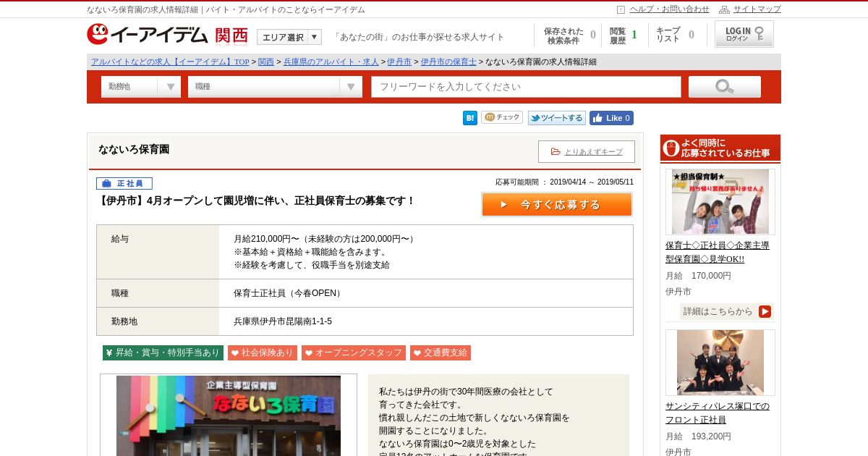The width and height of the screenshot is (868, 456).
Task: Click 詳細はこちらから details button
Action: point(726,312)
